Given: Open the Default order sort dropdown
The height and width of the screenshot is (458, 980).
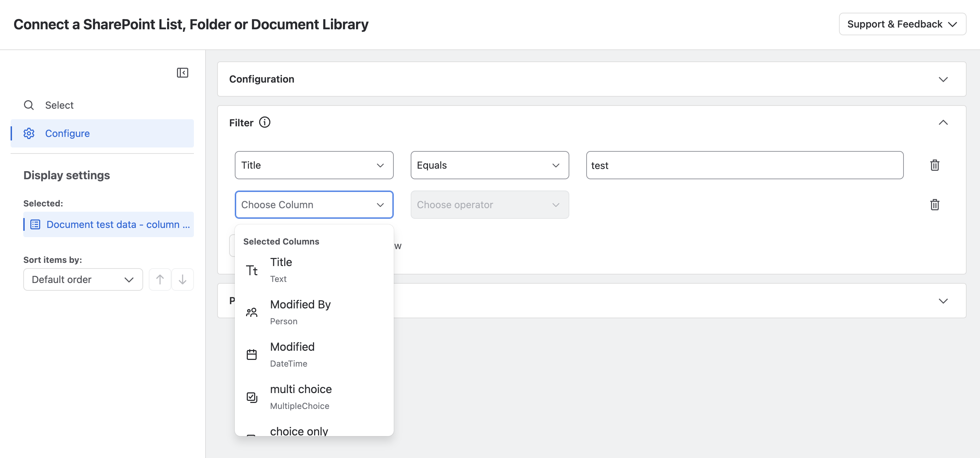Looking at the screenshot, I should pyautogui.click(x=83, y=279).
